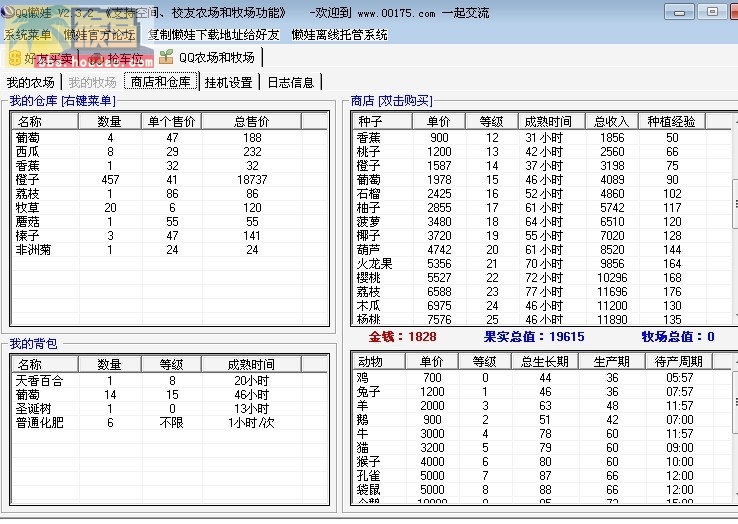This screenshot has height=524, width=738.
Task: Open 懒娃离线托管系统 menu item
Action: [339, 35]
